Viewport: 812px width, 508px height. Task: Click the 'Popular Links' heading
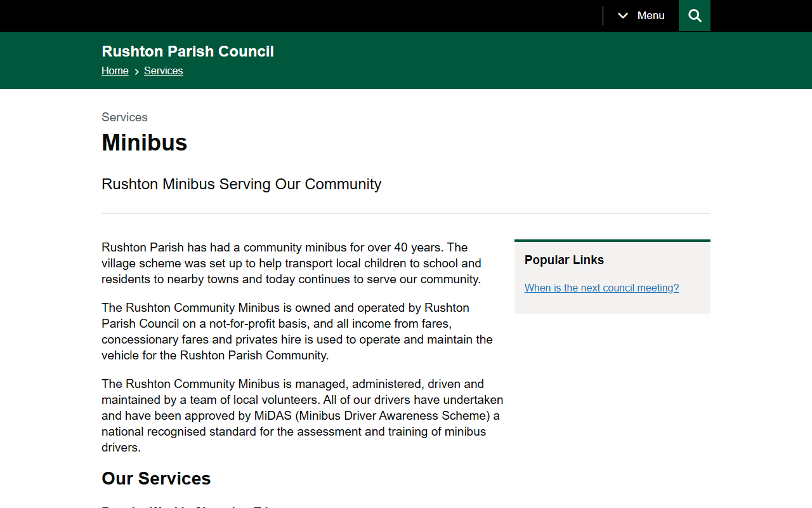coord(564,260)
